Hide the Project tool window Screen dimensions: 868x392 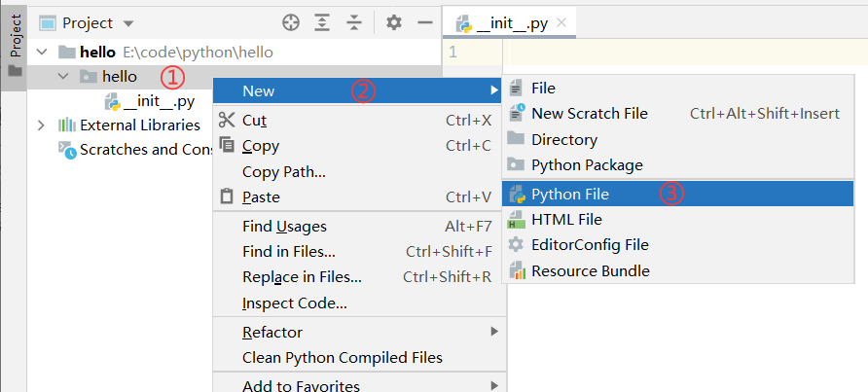423,22
